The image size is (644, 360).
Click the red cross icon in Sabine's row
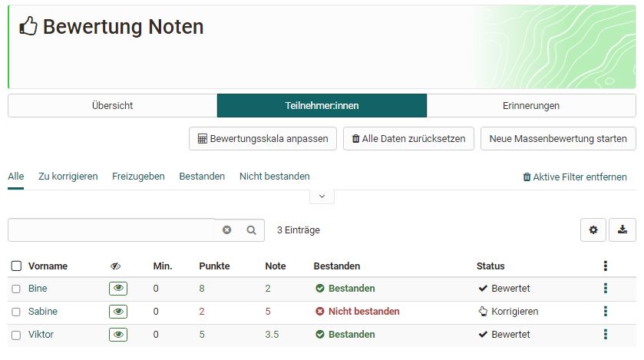(x=320, y=311)
